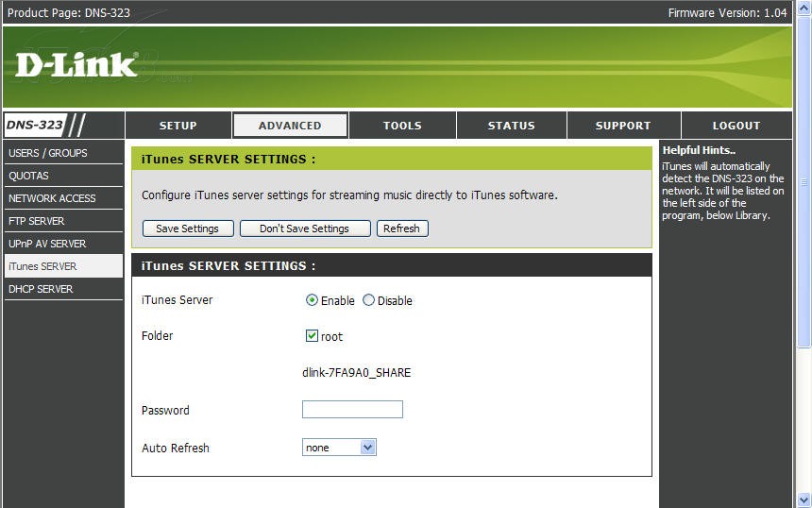Select the Disable radio button for iTunes Server

tap(369, 300)
